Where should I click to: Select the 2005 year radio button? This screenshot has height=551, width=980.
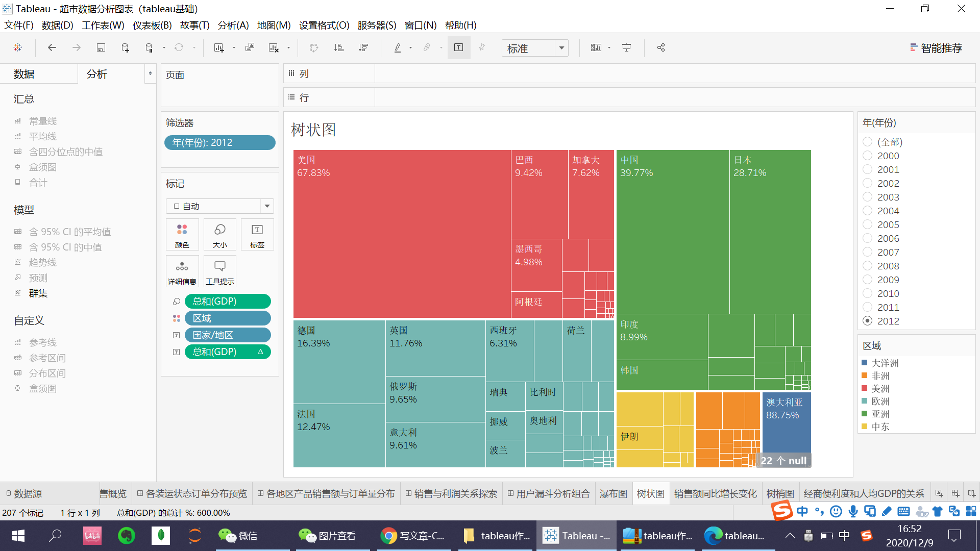867,224
